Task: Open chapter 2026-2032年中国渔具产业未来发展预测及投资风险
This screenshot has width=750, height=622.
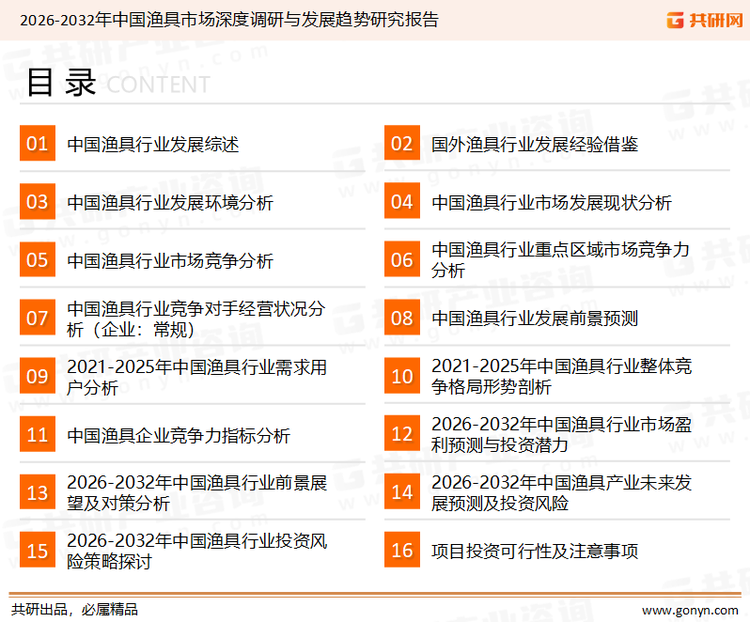Action: coord(562,493)
